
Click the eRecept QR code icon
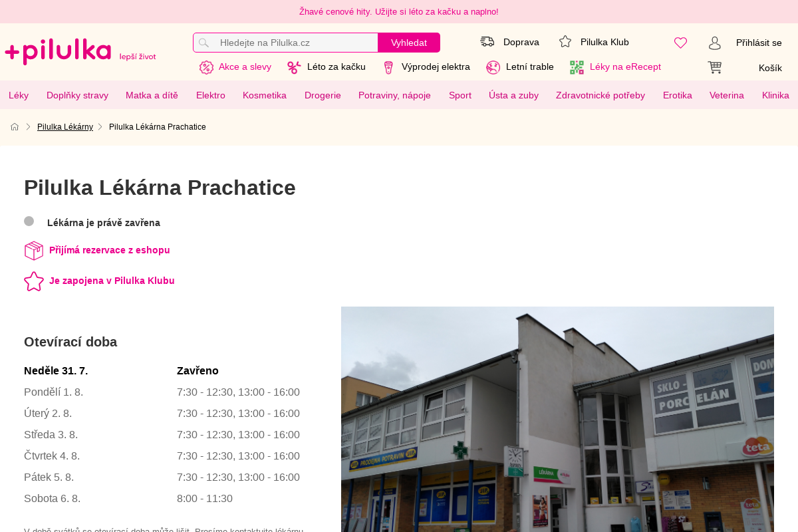click(577, 67)
